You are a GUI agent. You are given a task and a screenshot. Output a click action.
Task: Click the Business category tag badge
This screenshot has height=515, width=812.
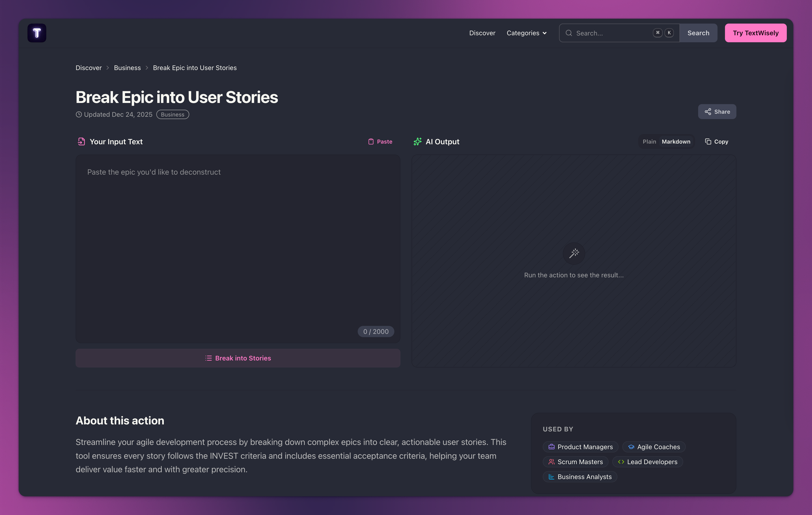(x=172, y=115)
